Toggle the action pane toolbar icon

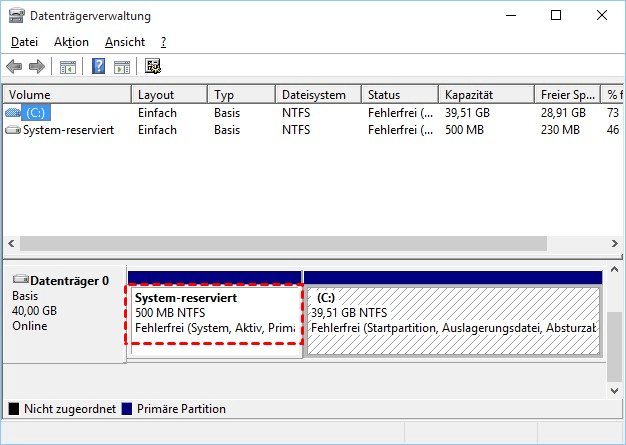(x=122, y=67)
